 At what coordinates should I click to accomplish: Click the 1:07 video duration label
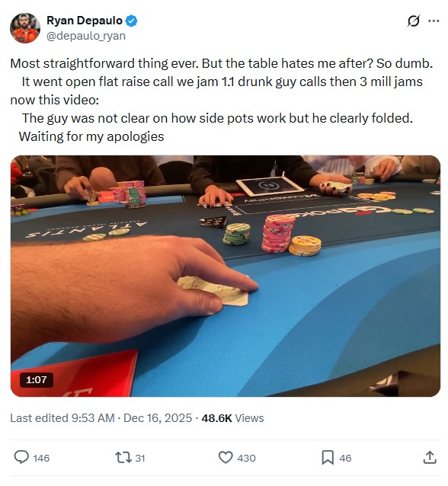click(x=37, y=379)
